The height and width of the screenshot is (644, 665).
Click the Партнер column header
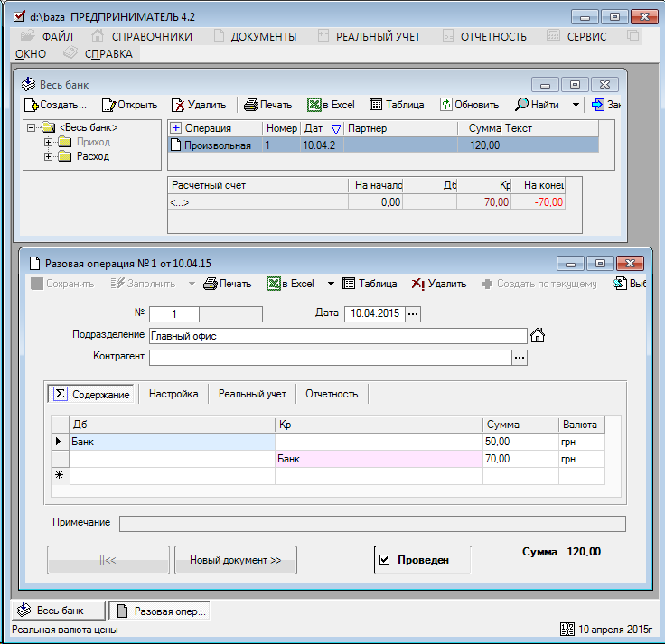pos(401,128)
